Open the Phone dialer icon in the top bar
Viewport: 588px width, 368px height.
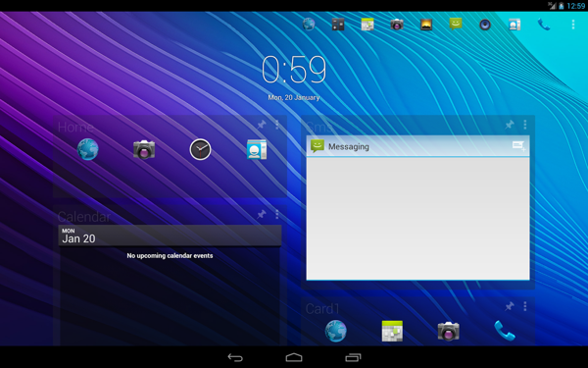pyautogui.click(x=544, y=25)
